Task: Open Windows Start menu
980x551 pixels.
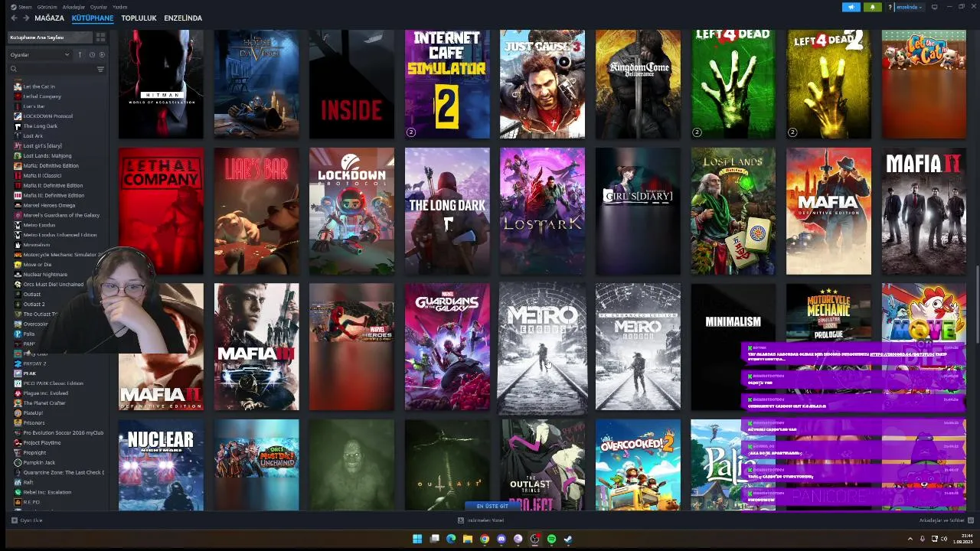Action: click(417, 539)
